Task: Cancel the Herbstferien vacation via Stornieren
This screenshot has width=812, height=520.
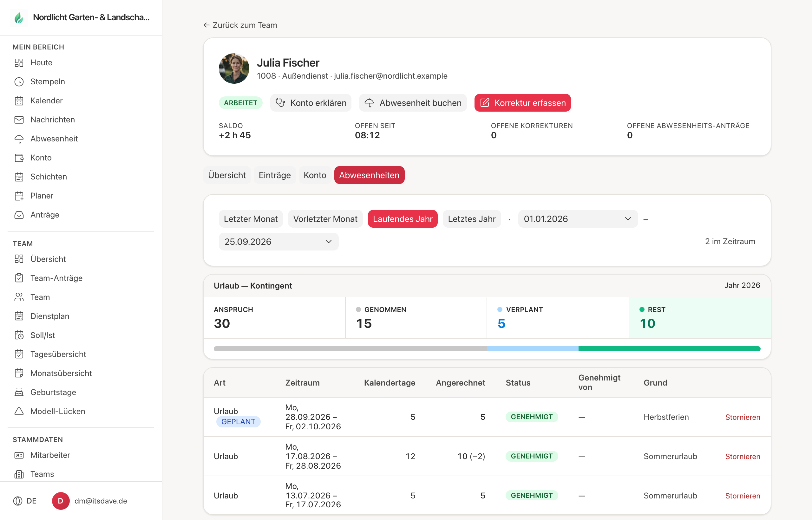Action: 743,417
